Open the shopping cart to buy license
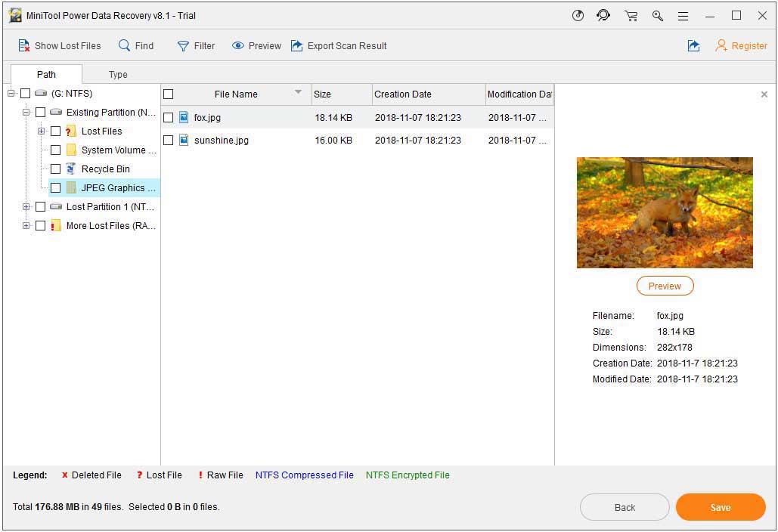Viewport: 778px width, 532px height. pos(631,15)
